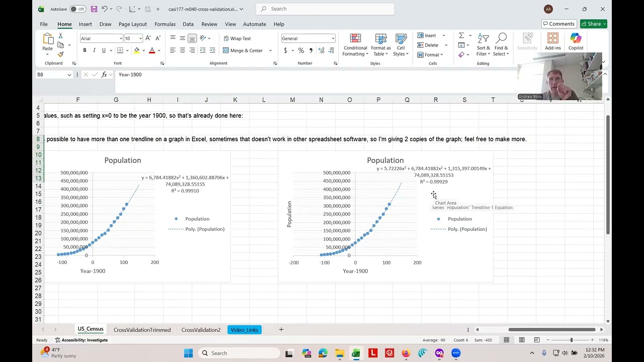Click the Cut scissors icon
The height and width of the screenshot is (362, 644).
tap(60, 36)
